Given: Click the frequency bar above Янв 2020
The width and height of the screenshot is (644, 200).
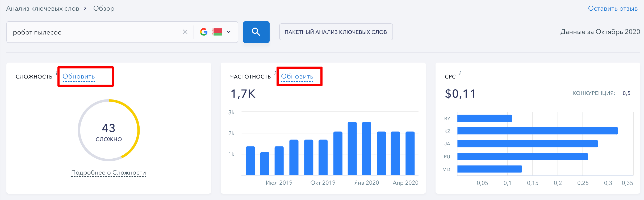Looking at the screenshot, I should pyautogui.click(x=366, y=149).
